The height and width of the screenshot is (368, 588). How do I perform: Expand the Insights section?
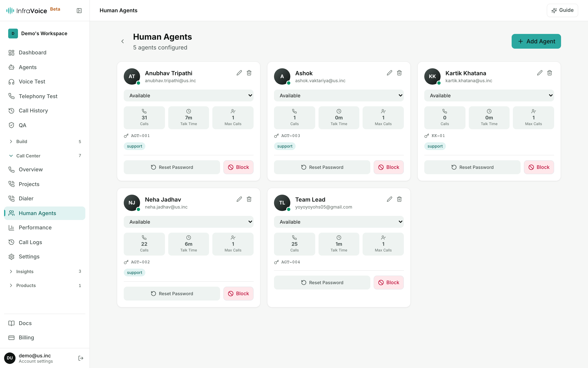click(45, 271)
